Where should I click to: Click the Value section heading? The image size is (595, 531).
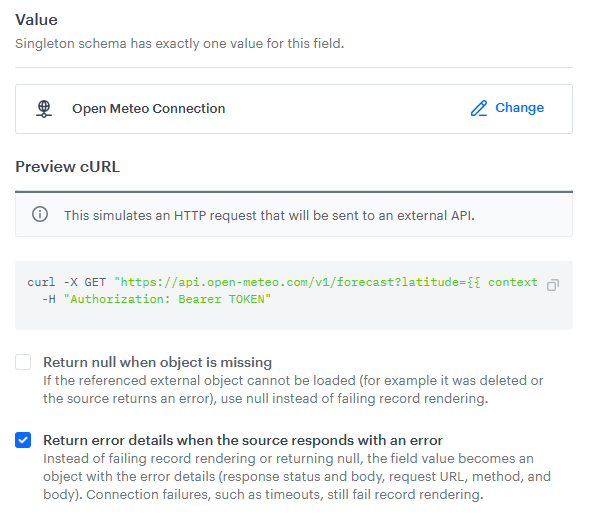pyautogui.click(x=36, y=20)
